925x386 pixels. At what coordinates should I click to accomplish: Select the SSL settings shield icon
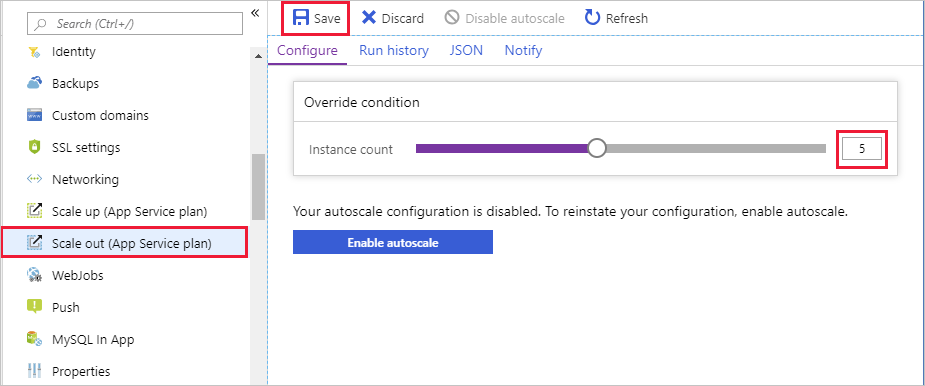pos(35,147)
